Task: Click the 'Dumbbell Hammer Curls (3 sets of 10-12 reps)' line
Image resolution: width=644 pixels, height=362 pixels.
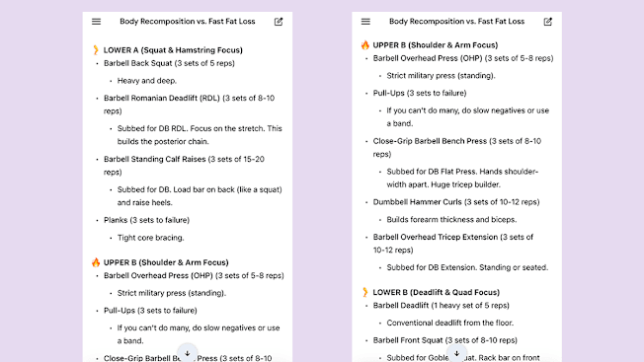Action: (456, 202)
